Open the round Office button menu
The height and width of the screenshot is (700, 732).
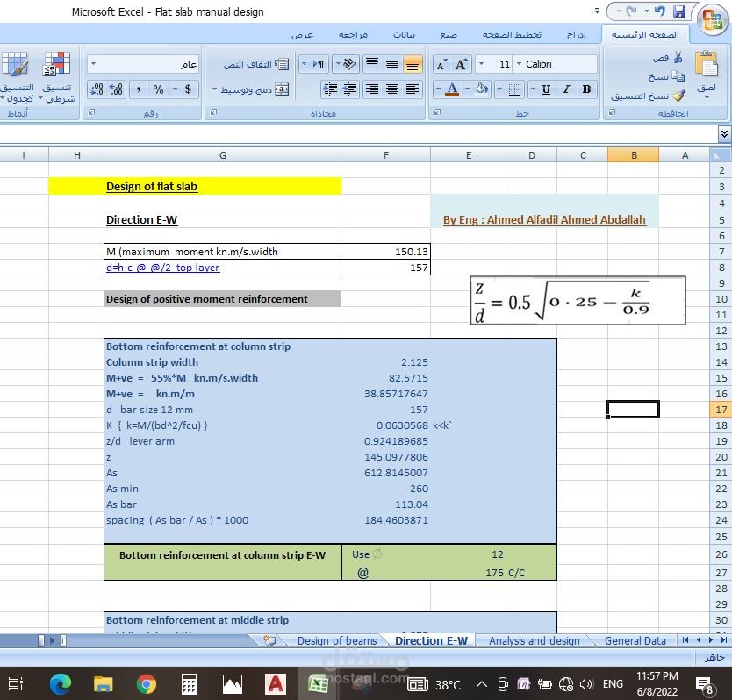(713, 19)
